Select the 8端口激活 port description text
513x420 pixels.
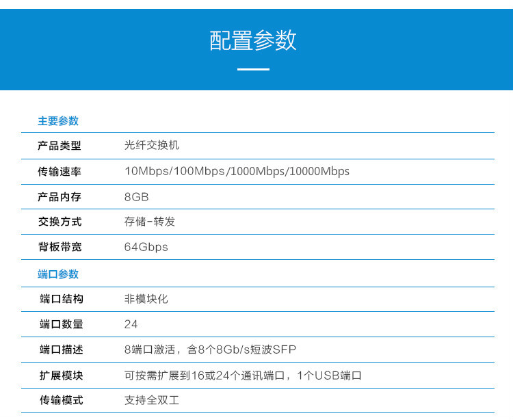point(210,350)
